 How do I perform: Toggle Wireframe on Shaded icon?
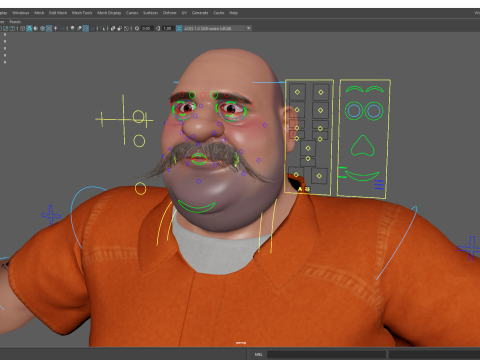click(42, 28)
